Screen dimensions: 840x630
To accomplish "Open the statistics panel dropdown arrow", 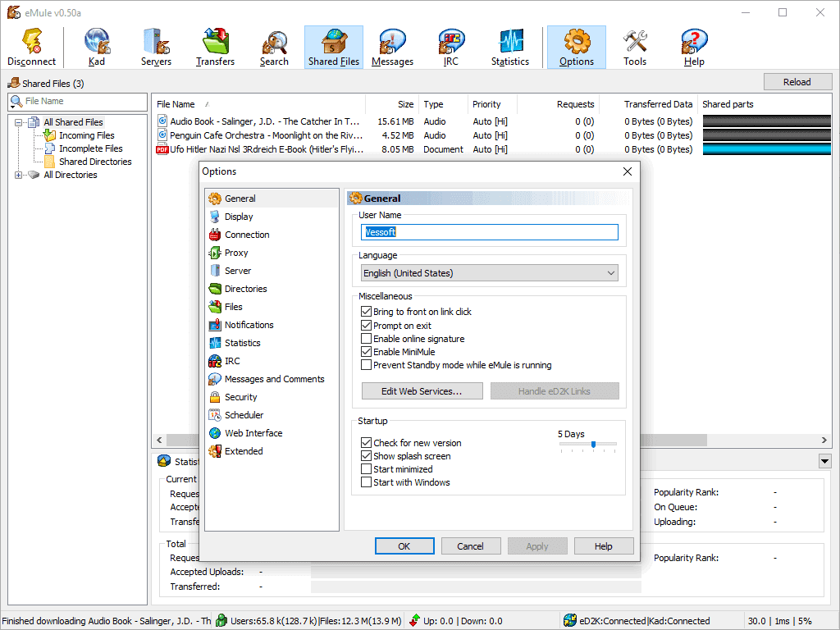I will [x=824, y=461].
